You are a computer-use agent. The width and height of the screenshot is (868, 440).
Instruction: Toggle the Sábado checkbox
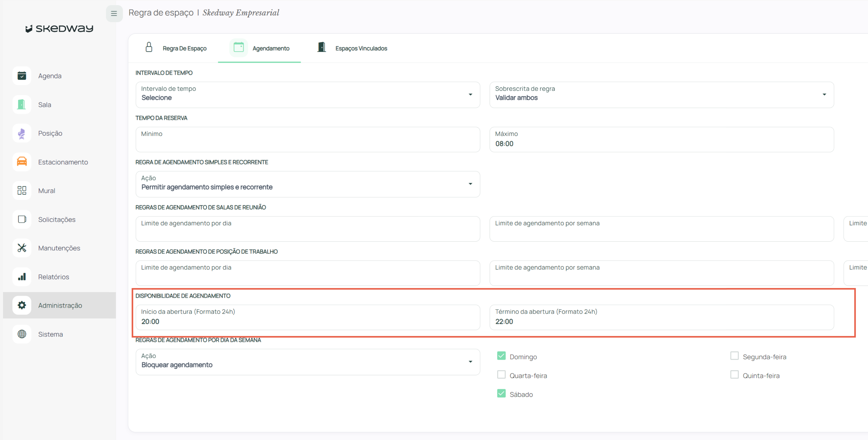(x=501, y=394)
